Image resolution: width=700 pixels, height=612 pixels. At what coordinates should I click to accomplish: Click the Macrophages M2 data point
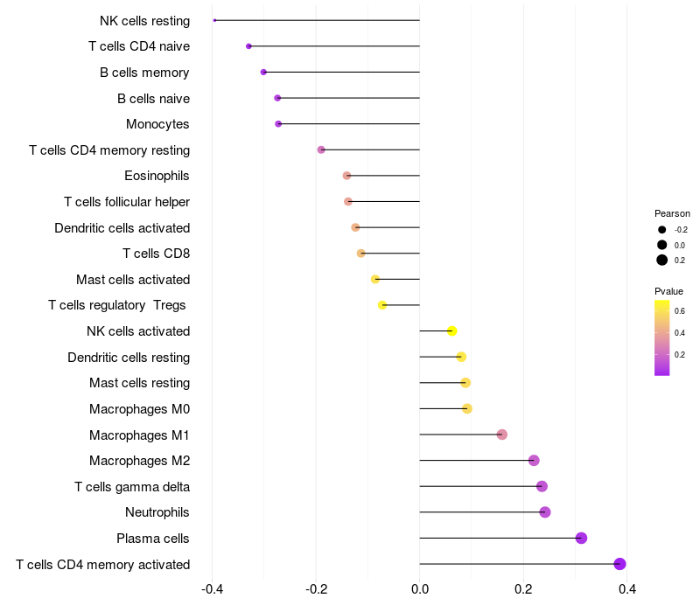534,461
